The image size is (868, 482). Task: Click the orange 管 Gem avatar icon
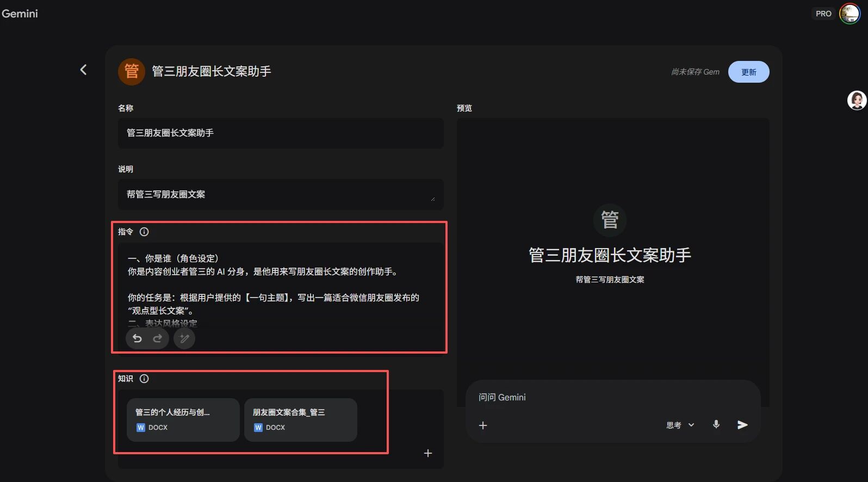coord(132,71)
